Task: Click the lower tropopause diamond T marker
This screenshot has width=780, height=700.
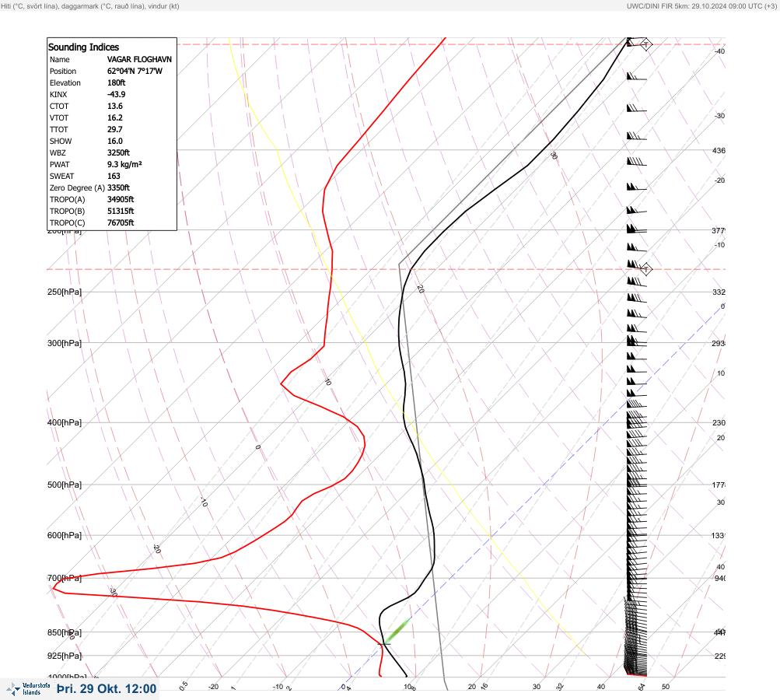Action: [645, 269]
